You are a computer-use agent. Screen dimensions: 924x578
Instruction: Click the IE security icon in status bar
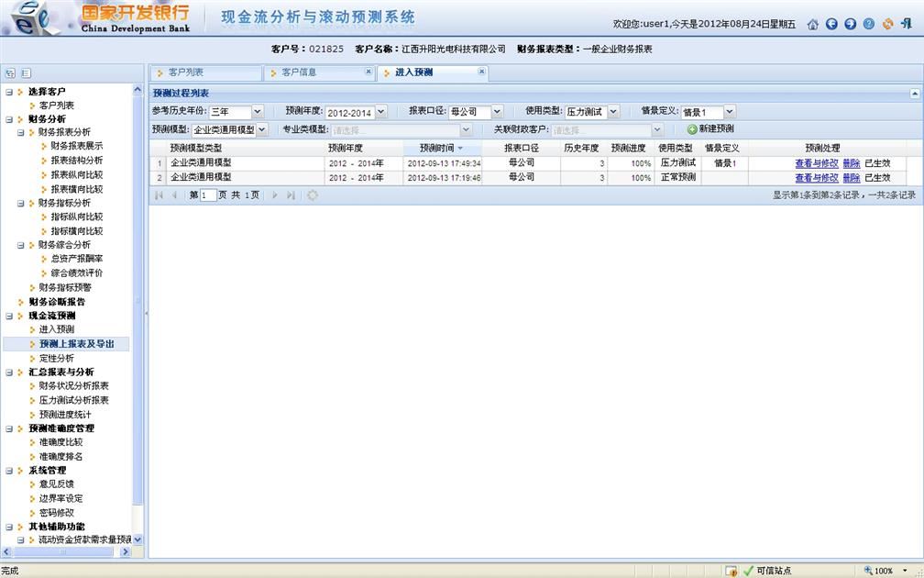[731, 571]
